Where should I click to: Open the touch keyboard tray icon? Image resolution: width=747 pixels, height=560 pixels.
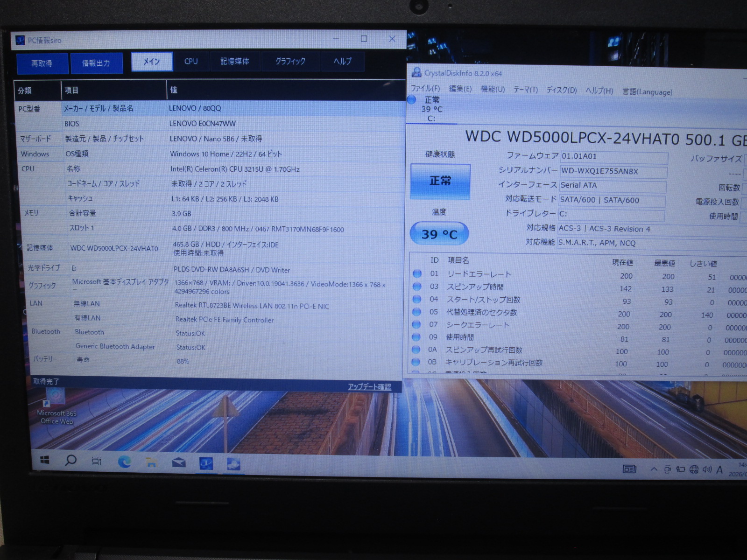click(629, 469)
